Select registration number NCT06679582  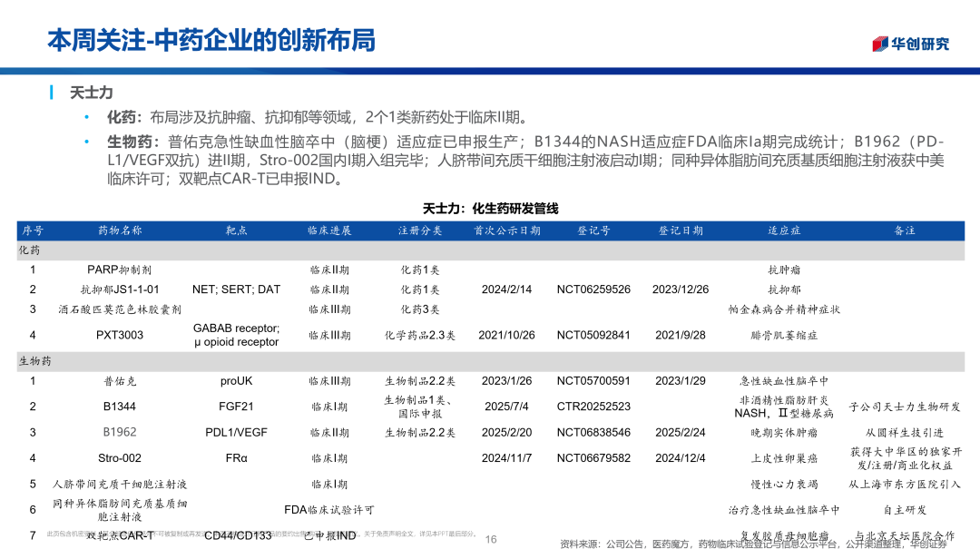click(593, 458)
